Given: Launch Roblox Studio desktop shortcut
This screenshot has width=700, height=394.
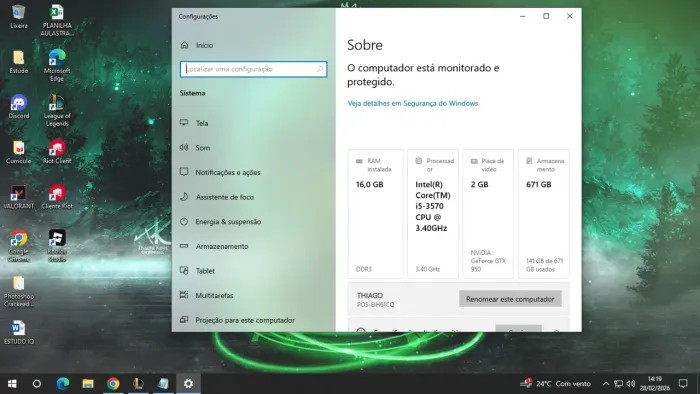Looking at the screenshot, I should (x=57, y=246).
